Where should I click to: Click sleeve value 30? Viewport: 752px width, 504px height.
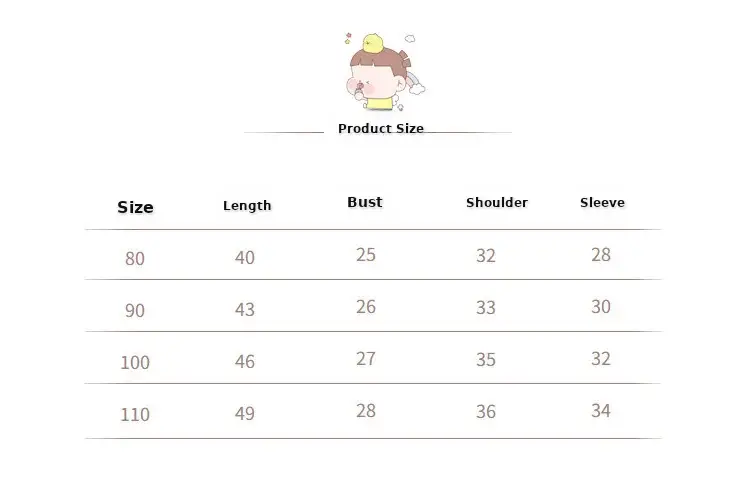coord(600,306)
